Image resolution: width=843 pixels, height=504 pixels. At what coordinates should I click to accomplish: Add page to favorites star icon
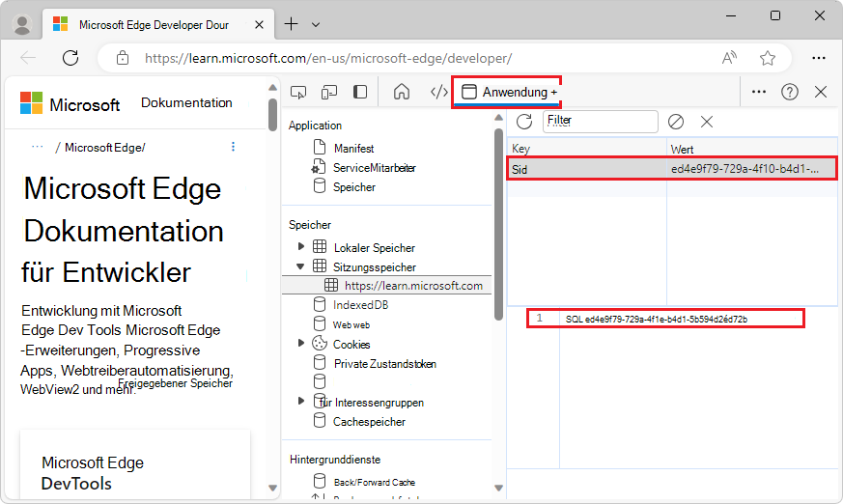pos(767,58)
